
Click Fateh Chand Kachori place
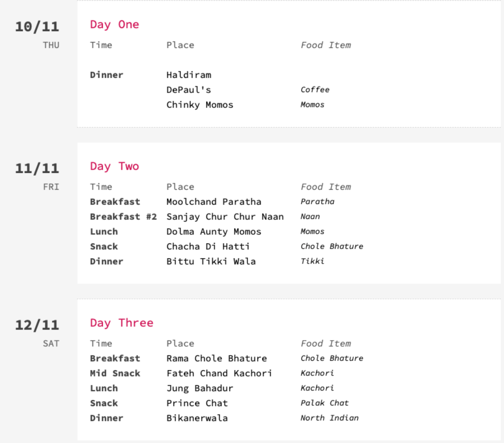[219, 373]
